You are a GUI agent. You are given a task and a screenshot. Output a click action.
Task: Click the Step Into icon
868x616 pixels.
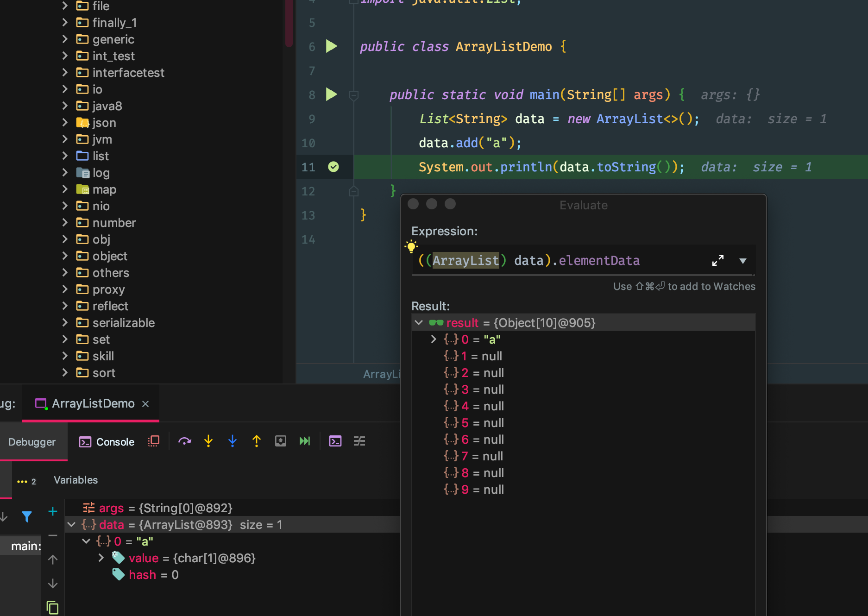pyautogui.click(x=208, y=441)
